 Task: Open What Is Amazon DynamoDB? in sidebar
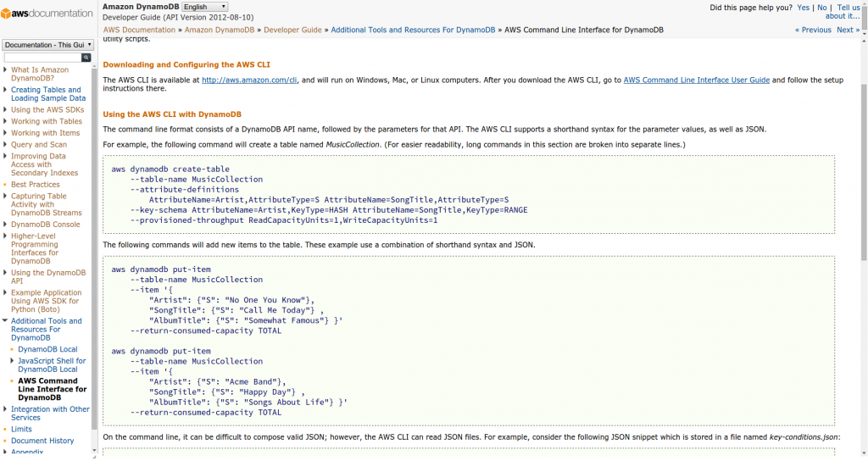(40, 75)
